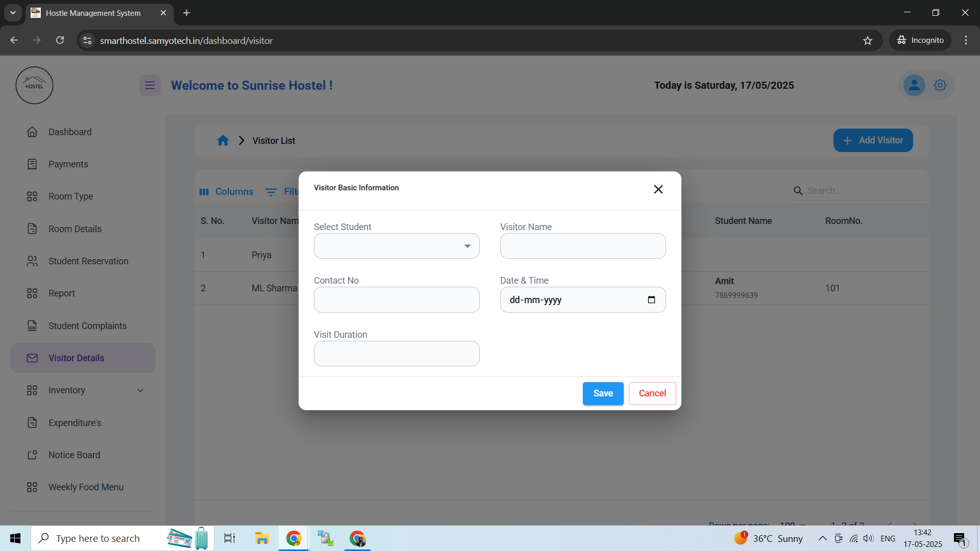The width and height of the screenshot is (980, 551).
Task: Select the Student Reservation icon
Action: tap(33, 261)
